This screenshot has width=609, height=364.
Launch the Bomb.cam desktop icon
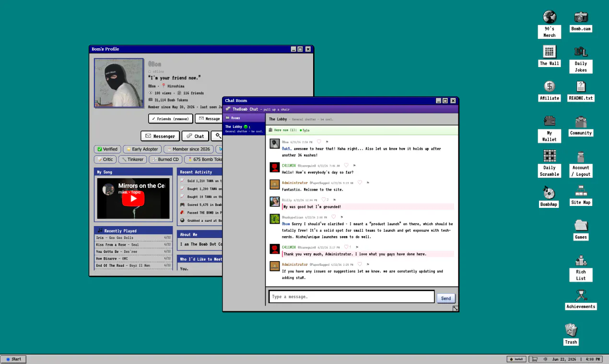tap(581, 21)
